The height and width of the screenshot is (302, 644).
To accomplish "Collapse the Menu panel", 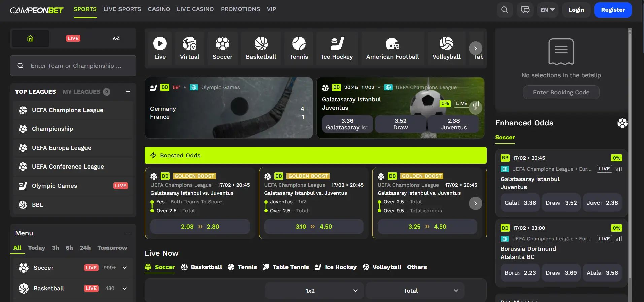I will (128, 233).
